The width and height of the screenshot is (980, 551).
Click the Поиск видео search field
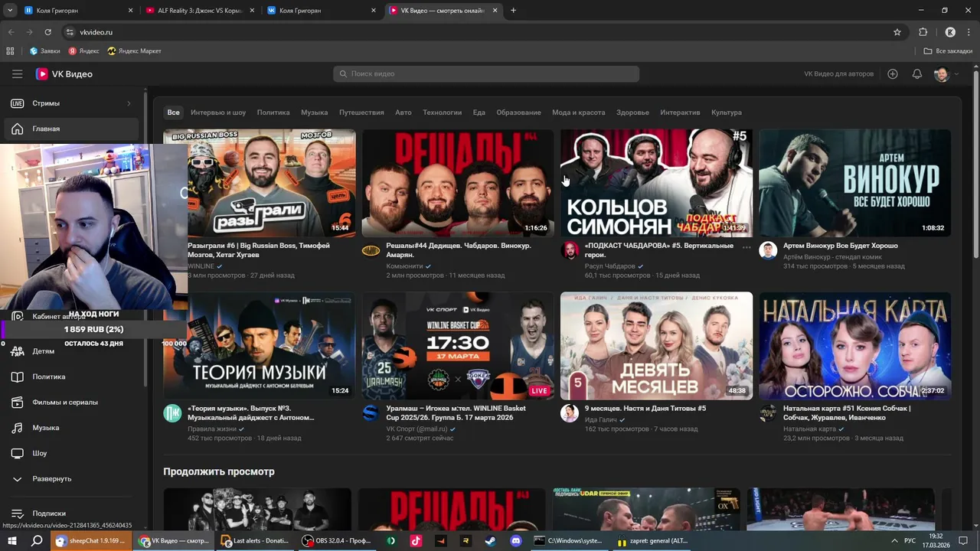(486, 73)
